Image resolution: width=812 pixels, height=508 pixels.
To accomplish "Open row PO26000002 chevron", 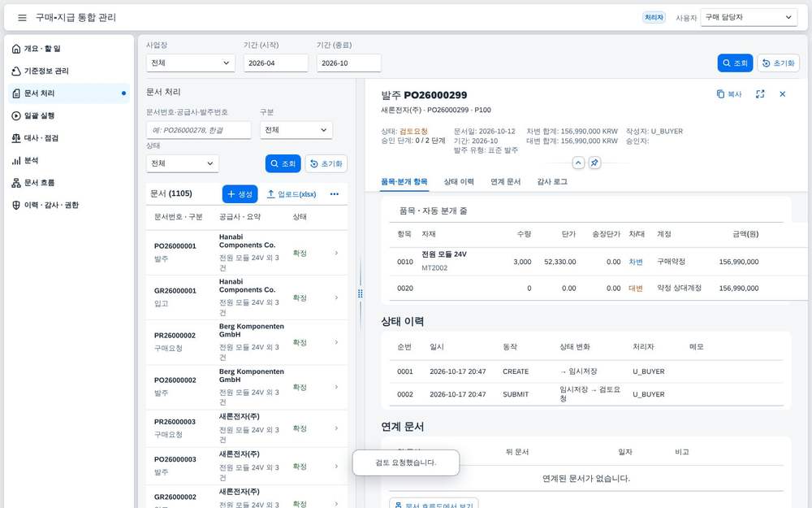I will (x=337, y=387).
